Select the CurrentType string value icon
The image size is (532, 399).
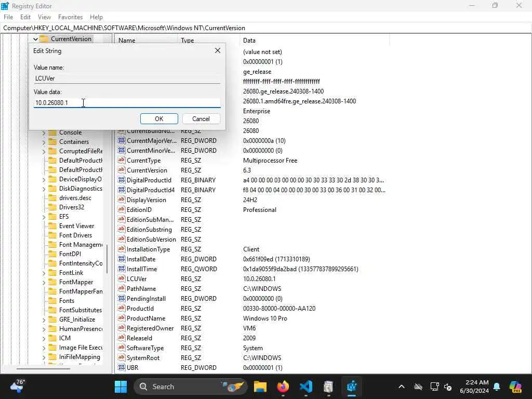[122, 160]
